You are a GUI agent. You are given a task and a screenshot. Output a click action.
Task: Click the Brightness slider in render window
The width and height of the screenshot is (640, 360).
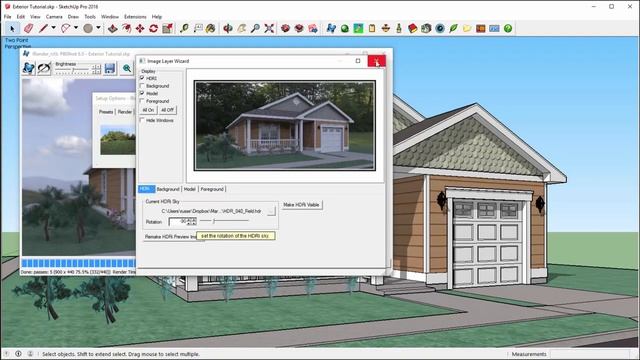(73, 71)
